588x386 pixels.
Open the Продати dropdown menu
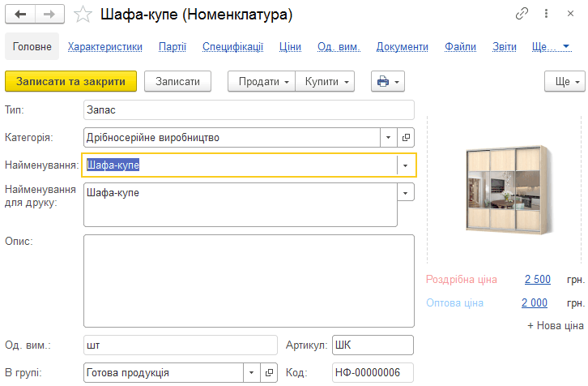[262, 81]
